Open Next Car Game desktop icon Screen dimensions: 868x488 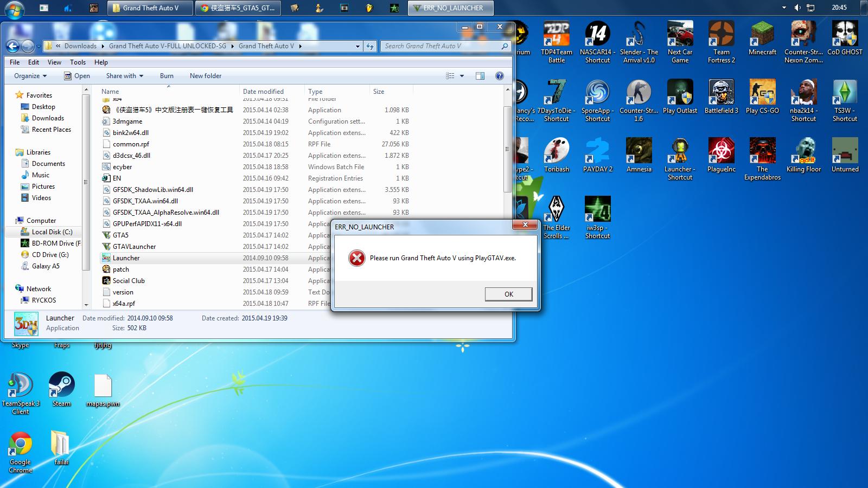pyautogui.click(x=680, y=42)
